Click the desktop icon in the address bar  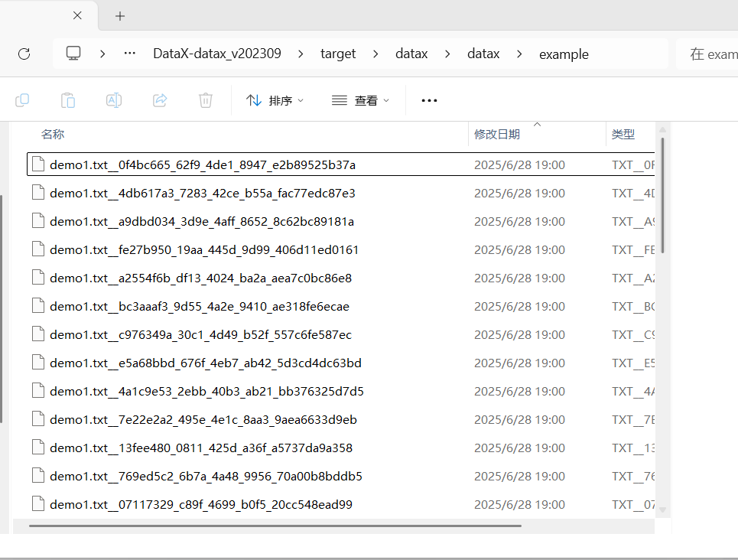pyautogui.click(x=73, y=54)
